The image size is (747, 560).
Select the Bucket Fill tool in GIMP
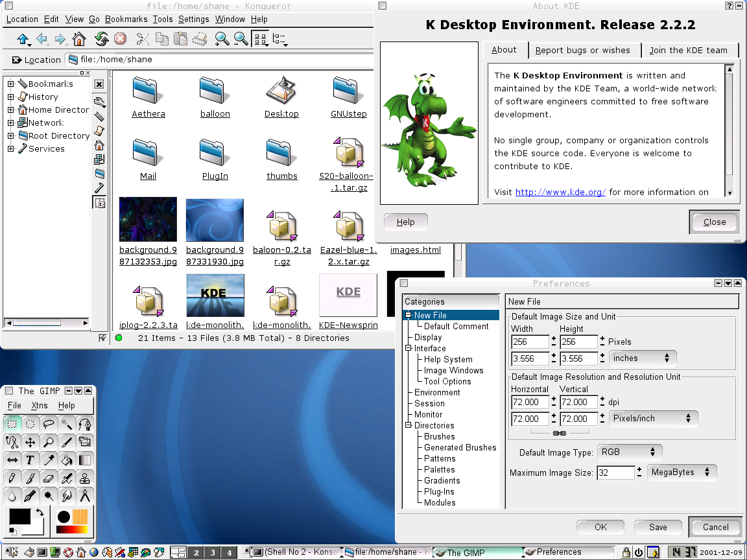pos(66,460)
